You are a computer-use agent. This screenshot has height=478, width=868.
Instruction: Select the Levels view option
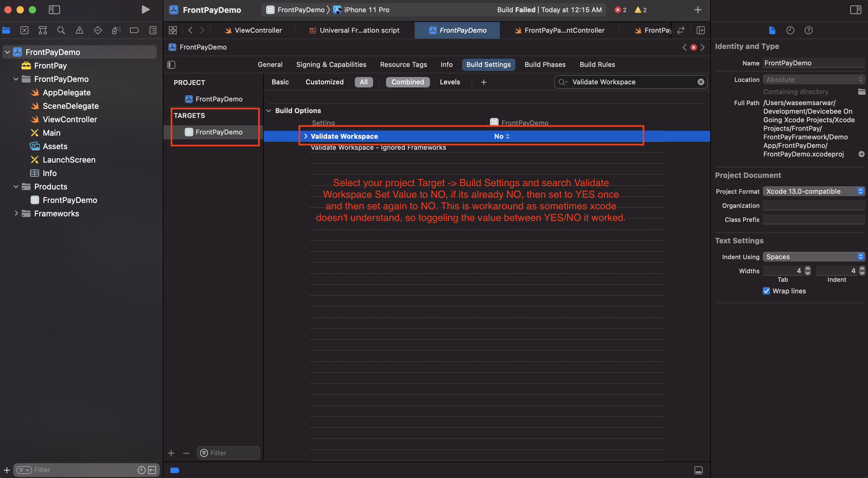[450, 82]
